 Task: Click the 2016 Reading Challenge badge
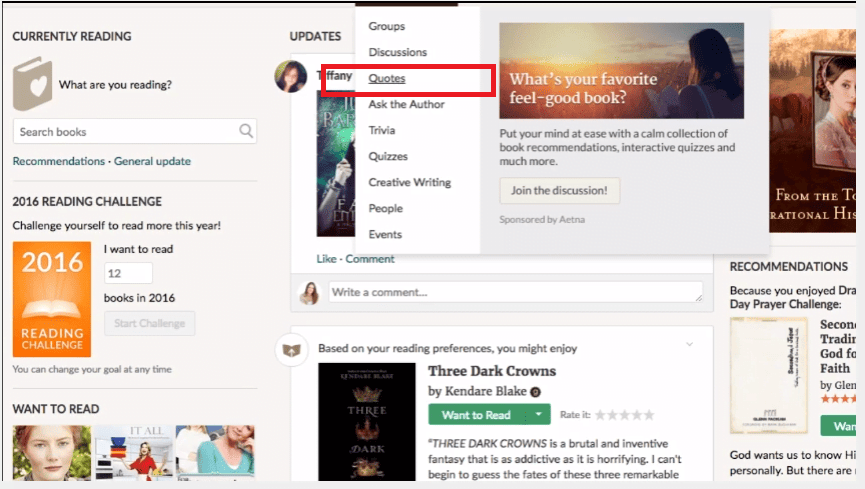tap(52, 299)
